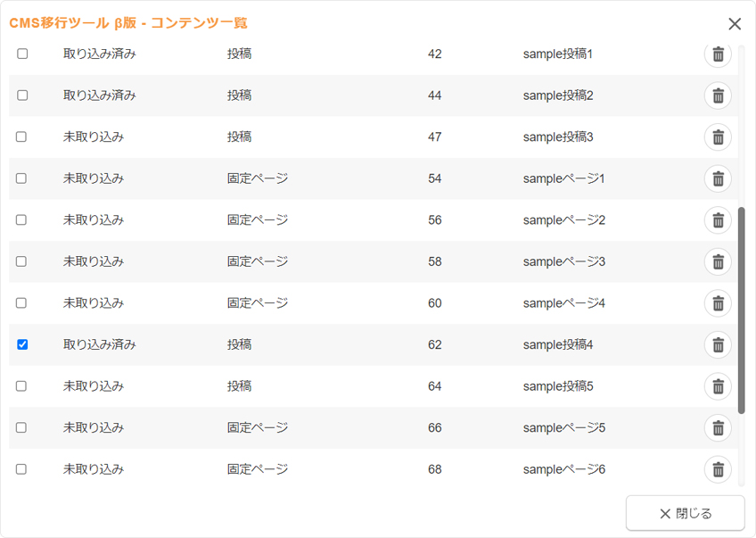756x538 pixels.
Task: Delete the sample投稿1 row with trash icon
Action: pos(718,54)
